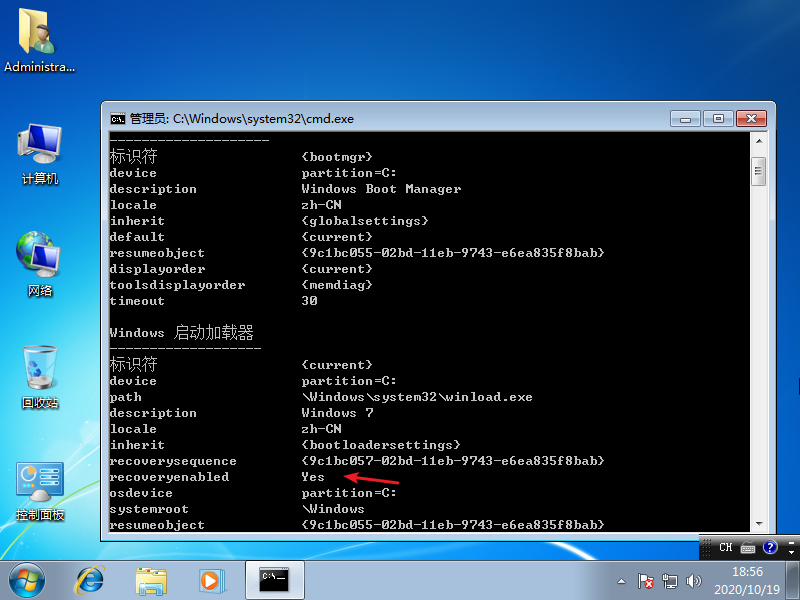Open the CH input language selector
This screenshot has width=800, height=600.
coord(726,547)
